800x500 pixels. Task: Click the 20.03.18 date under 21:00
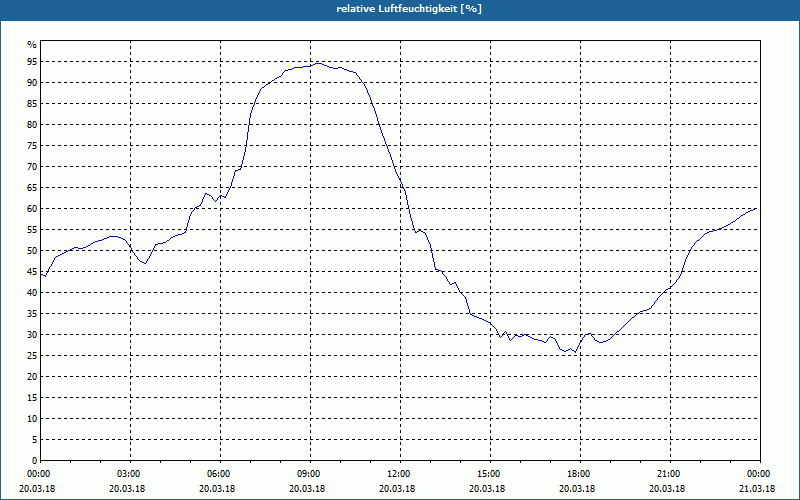pos(667,489)
